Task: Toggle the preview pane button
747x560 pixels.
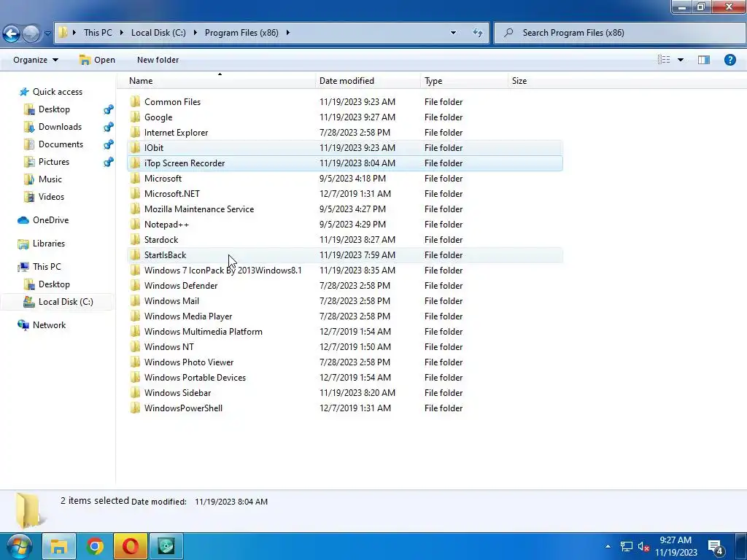Action: pyautogui.click(x=704, y=60)
